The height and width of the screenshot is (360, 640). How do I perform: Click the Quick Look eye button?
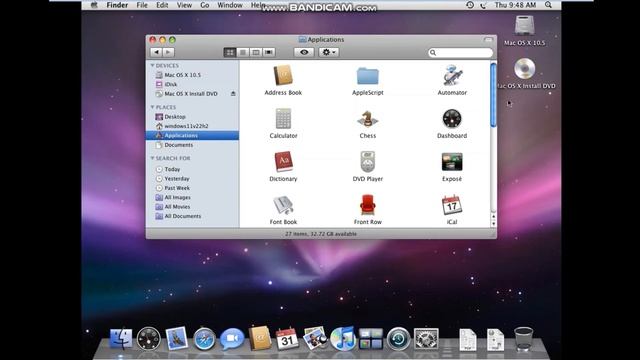tap(304, 52)
